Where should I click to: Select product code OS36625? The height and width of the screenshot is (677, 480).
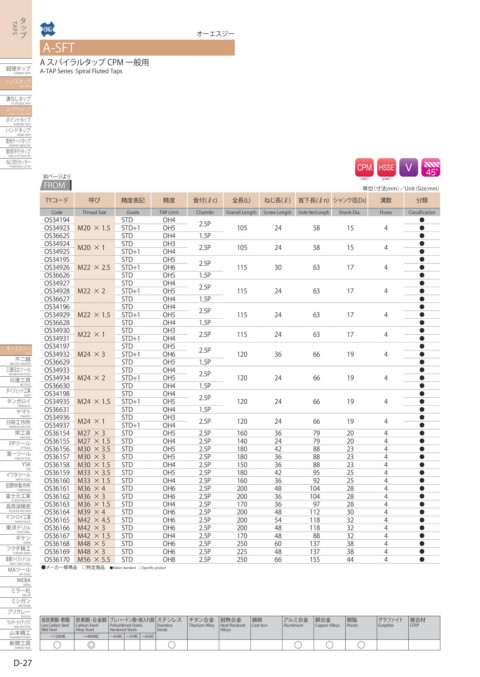[57, 236]
